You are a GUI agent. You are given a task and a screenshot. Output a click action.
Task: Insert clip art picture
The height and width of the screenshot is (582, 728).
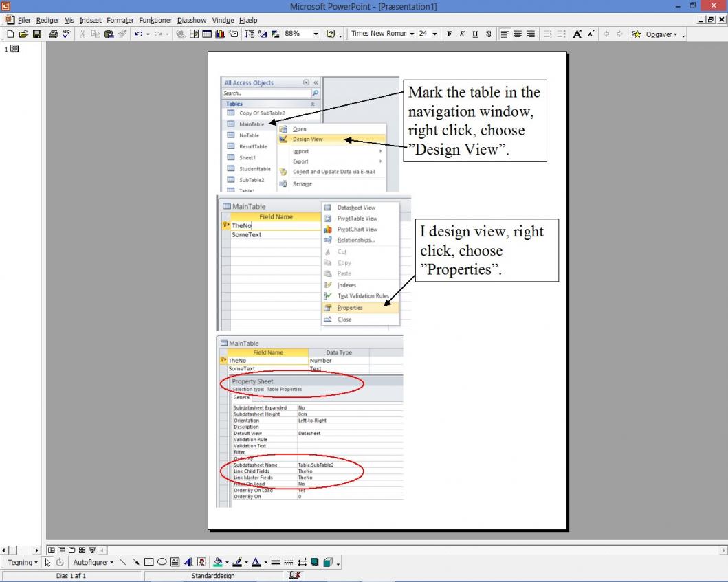click(x=201, y=562)
